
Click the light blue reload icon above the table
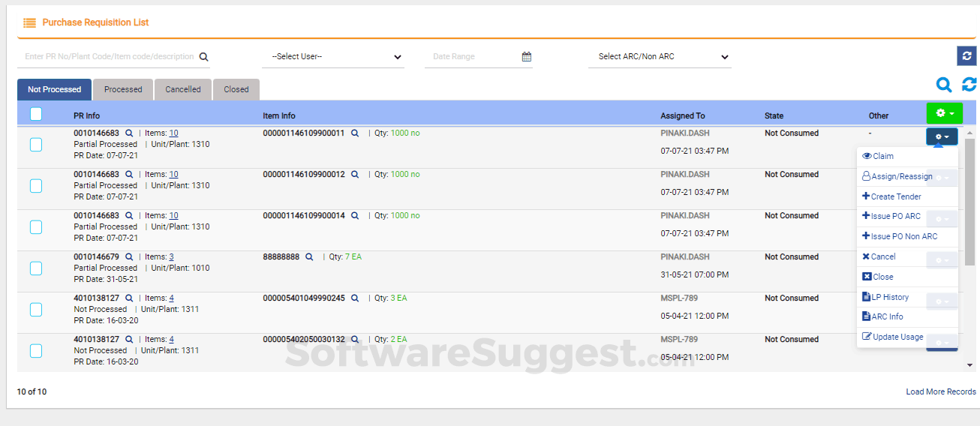pyautogui.click(x=969, y=85)
